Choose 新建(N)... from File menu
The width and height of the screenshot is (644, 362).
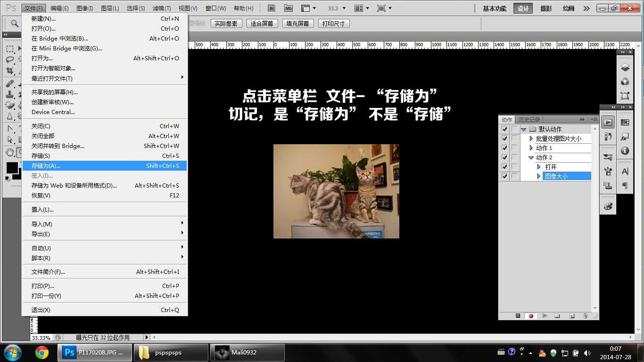[105, 18]
